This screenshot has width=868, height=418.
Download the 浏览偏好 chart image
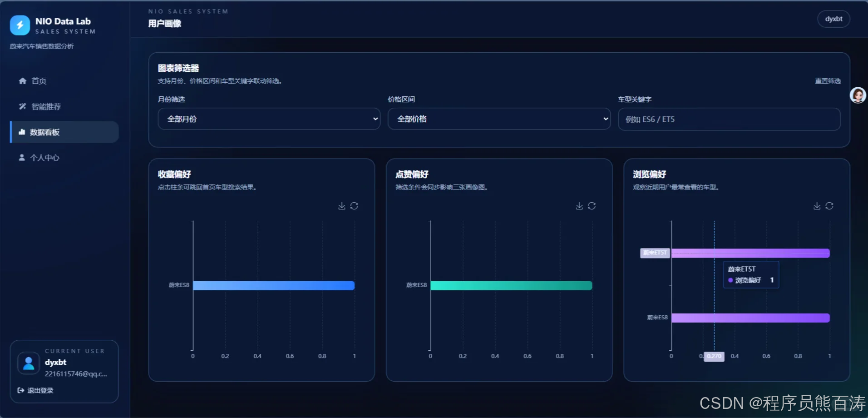[817, 206]
